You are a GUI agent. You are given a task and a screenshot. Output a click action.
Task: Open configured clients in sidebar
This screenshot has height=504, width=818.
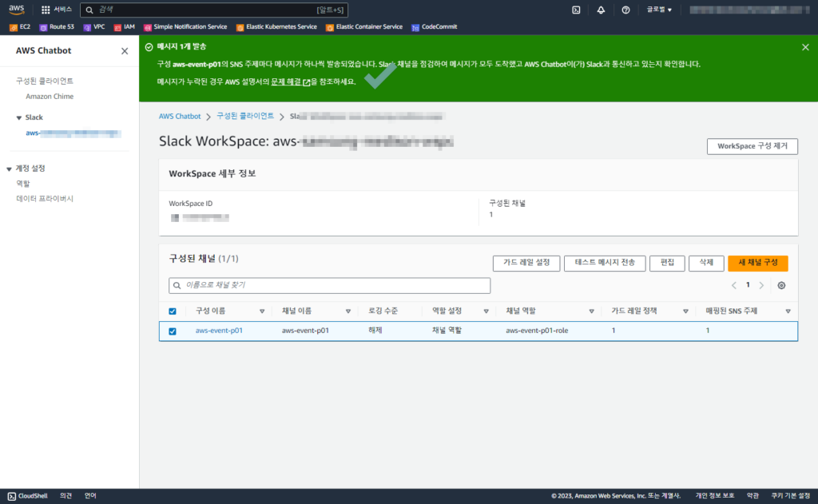[x=45, y=81]
